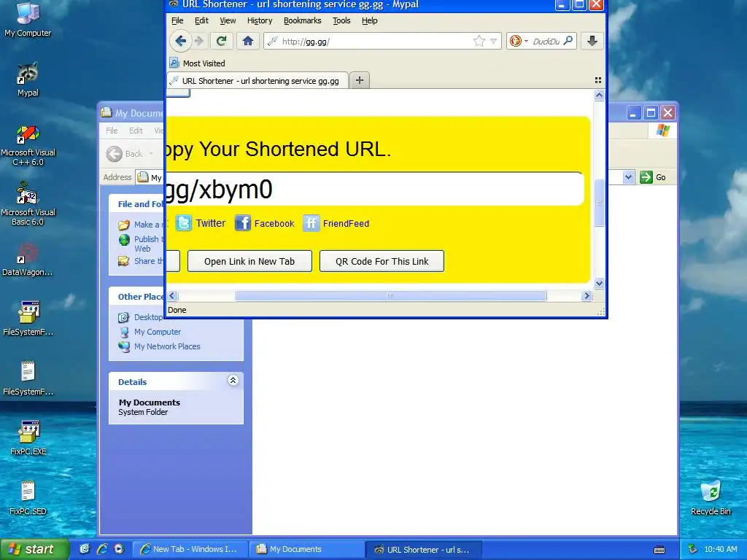
Task: Launch Windows Media Player quick launch icon
Action: click(119, 549)
